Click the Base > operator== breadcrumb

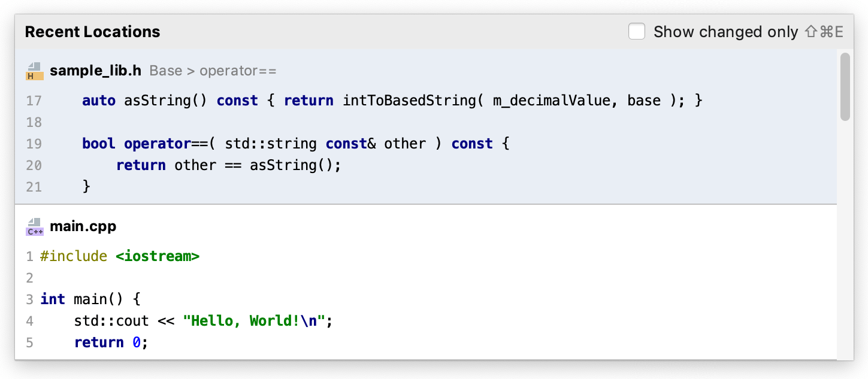click(213, 71)
